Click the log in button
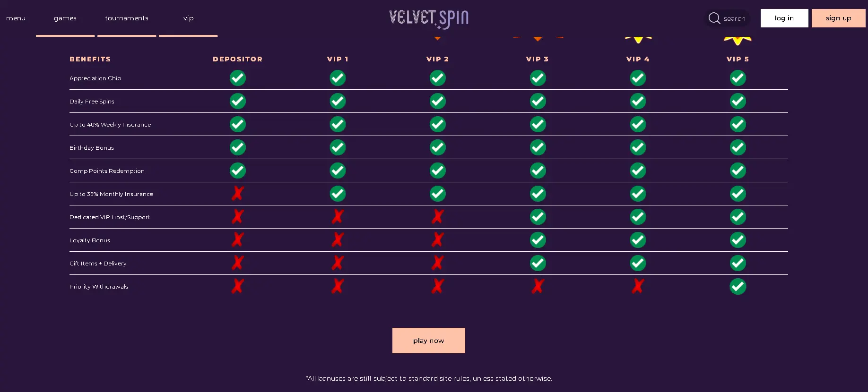The height and width of the screenshot is (392, 868). [x=784, y=18]
